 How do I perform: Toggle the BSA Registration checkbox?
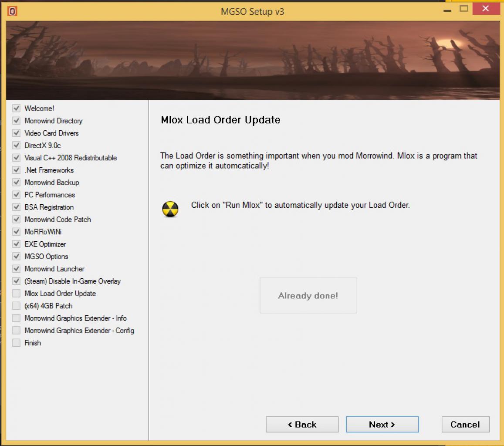17,207
